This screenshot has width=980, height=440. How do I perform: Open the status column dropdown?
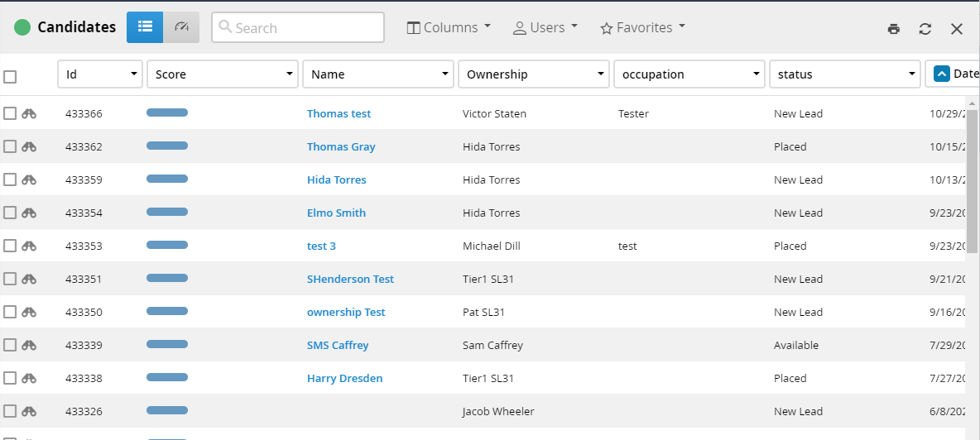pos(912,74)
